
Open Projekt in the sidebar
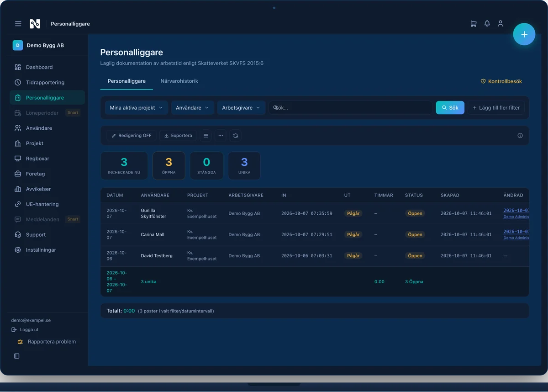47,143
